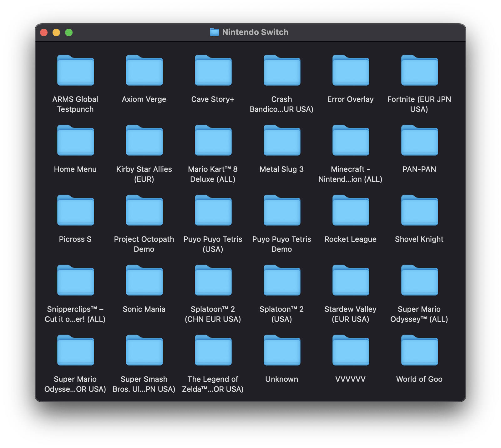The width and height of the screenshot is (501, 448).
Task: Click the "Cave Story+" folder name
Action: [213, 99]
